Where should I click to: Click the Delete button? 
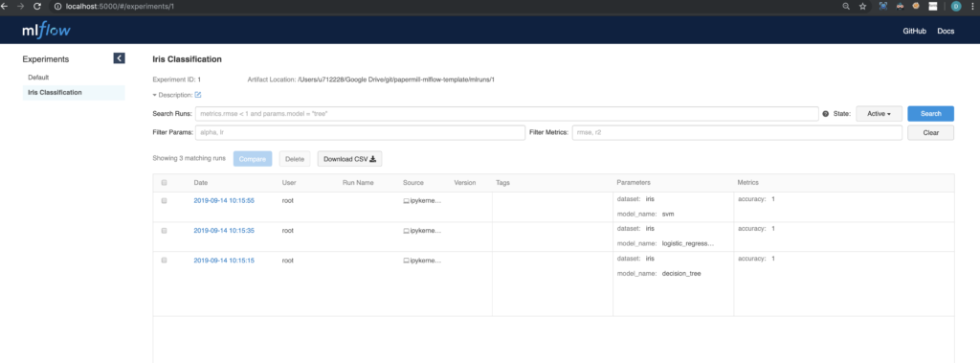point(295,159)
